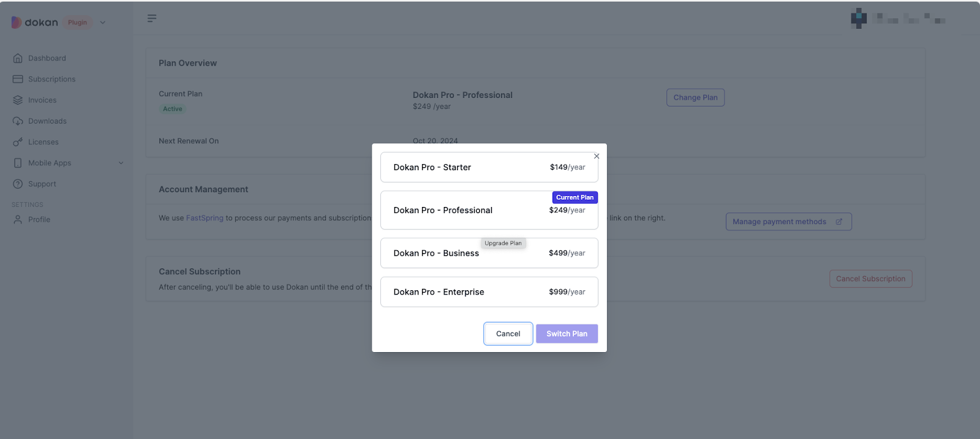
Task: Click the Active status badge
Action: [173, 109]
